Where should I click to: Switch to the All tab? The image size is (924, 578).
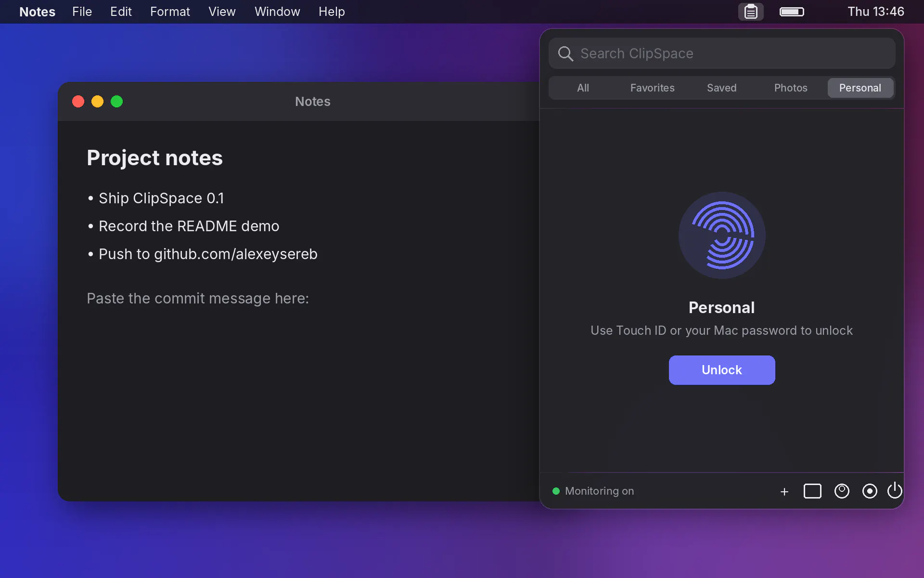click(583, 88)
